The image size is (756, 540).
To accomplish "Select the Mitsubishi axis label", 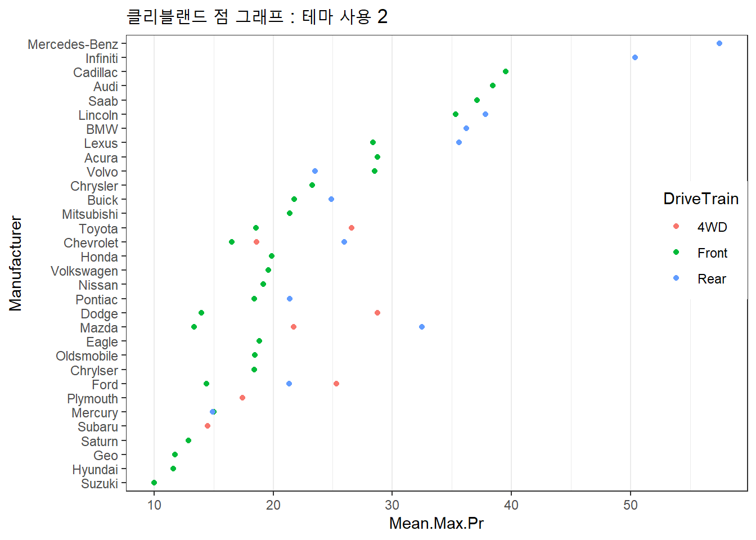I will (90, 214).
